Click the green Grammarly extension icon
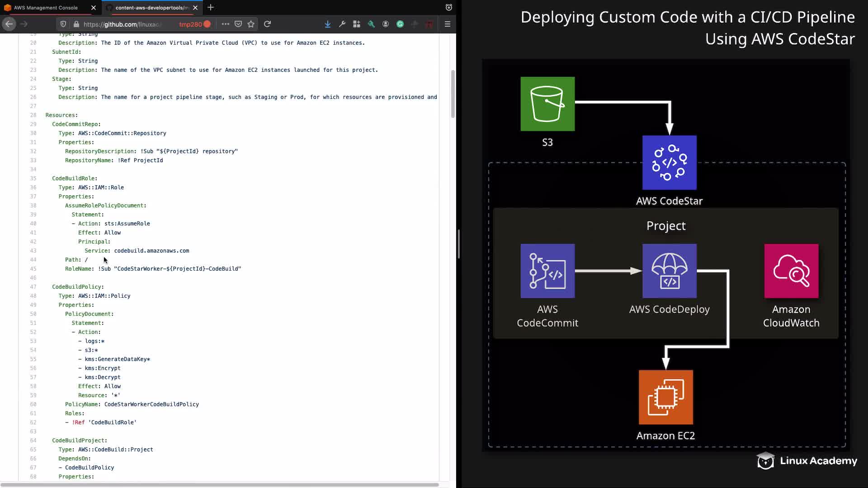This screenshot has width=868, height=488. pyautogui.click(x=400, y=24)
